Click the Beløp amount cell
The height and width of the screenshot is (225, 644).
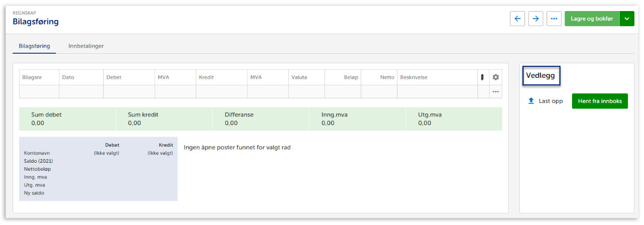[x=343, y=92]
